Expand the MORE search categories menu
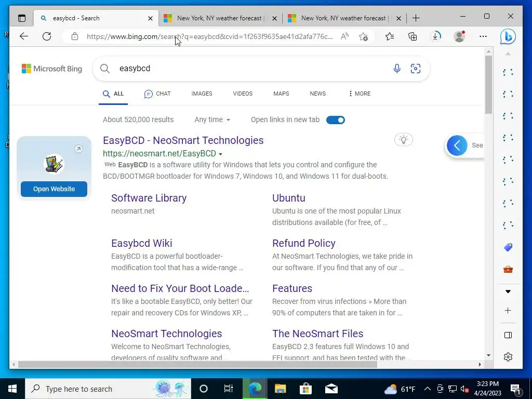This screenshot has width=532, height=399. coord(360,94)
